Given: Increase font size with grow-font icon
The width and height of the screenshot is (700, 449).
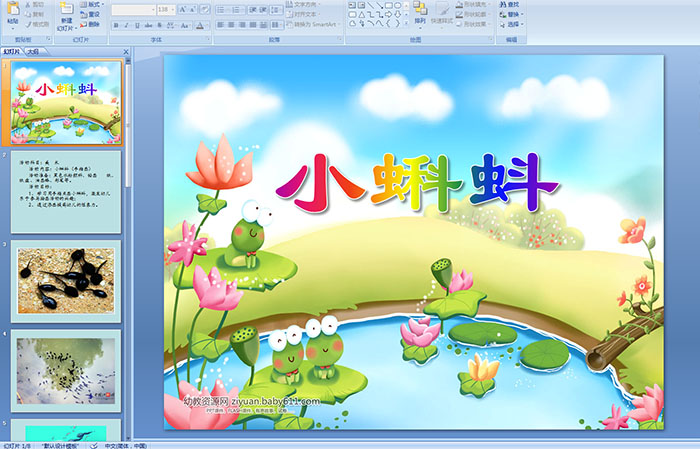Looking at the screenshot, I should [183, 9].
